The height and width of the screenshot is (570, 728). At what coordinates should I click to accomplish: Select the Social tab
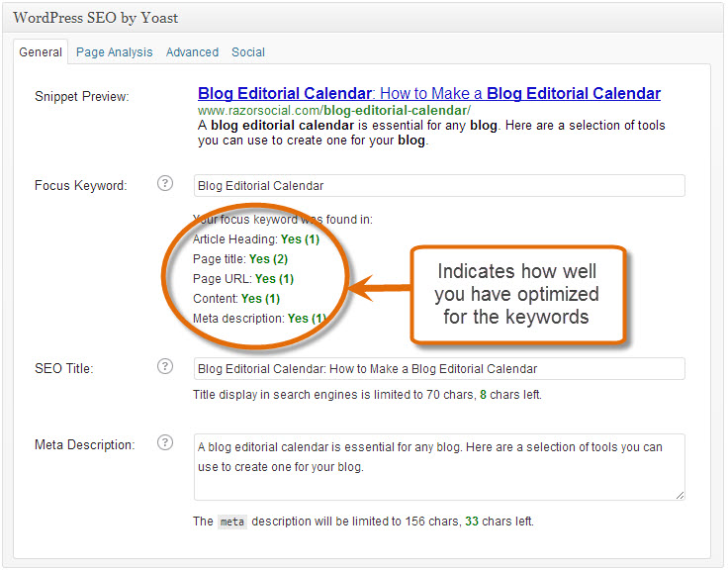248,52
